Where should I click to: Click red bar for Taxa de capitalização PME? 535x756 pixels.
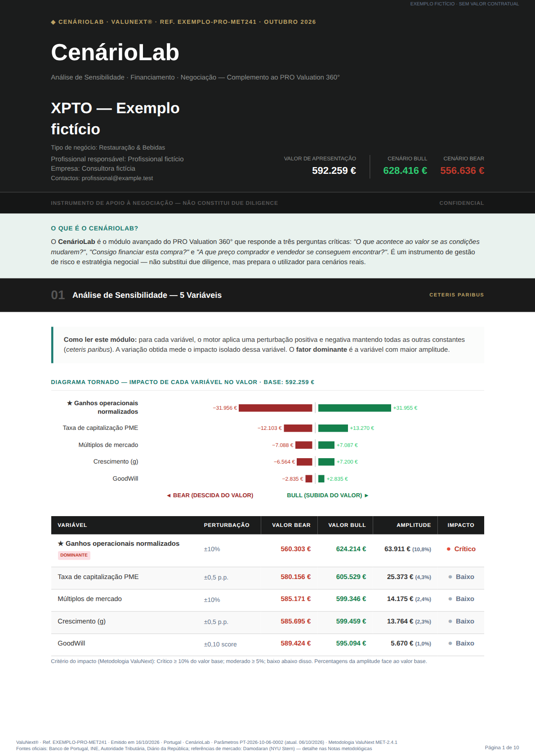298,428
